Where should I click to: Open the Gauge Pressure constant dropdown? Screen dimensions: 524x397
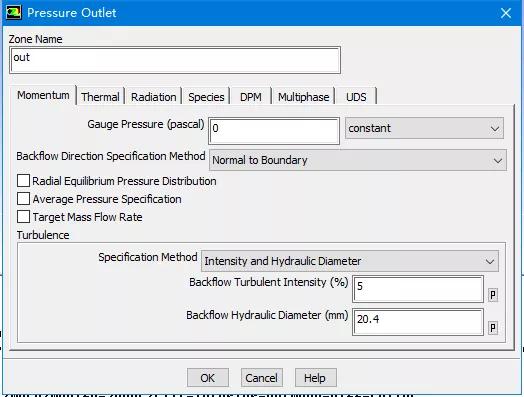click(x=424, y=128)
